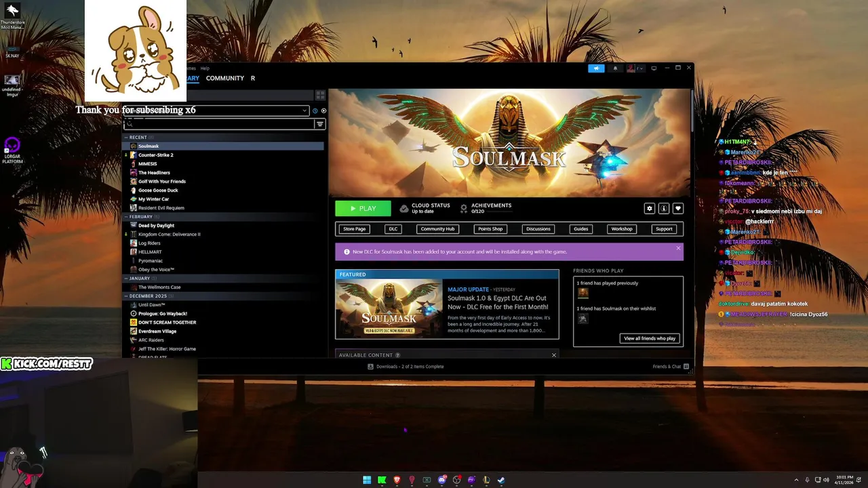Open Steam icon in taskbar
The width and height of the screenshot is (868, 488).
pyautogui.click(x=501, y=480)
